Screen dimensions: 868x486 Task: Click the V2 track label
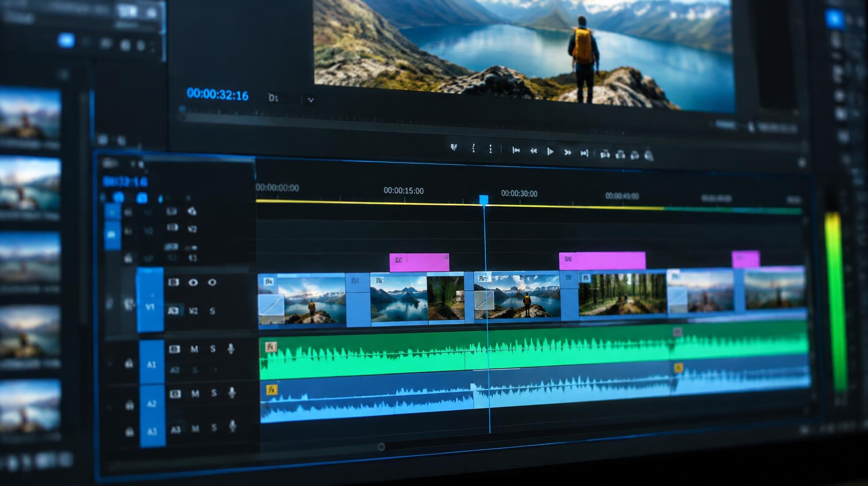192,229
